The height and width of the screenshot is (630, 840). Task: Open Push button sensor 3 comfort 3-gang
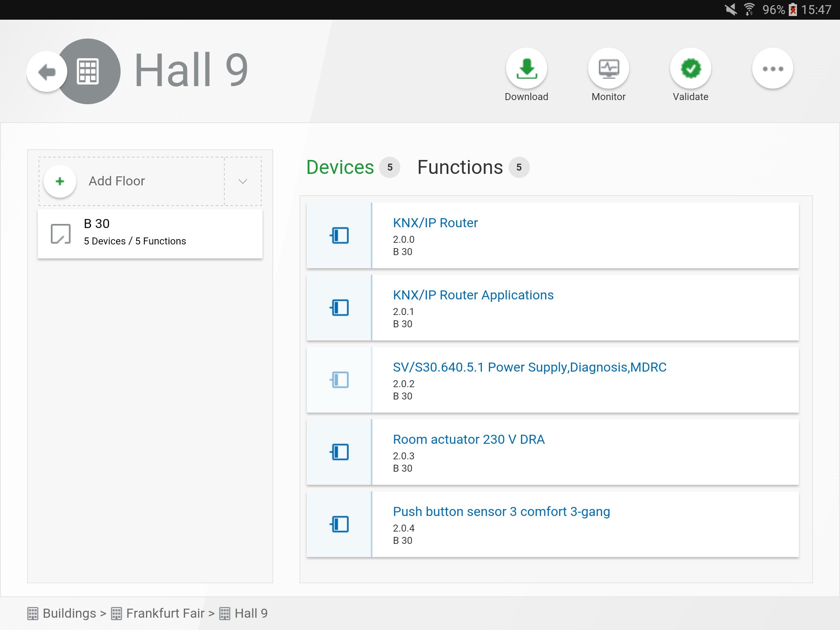(501, 511)
